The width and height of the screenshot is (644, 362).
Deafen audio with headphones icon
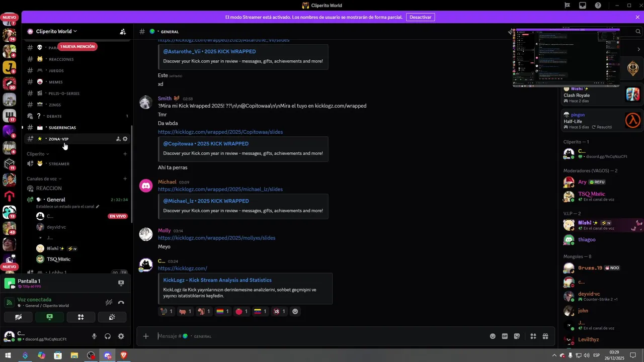point(107,336)
